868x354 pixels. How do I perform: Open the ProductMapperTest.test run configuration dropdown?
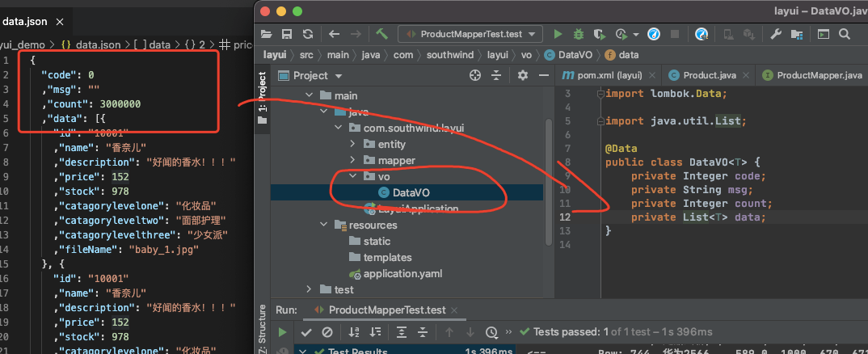[x=470, y=34]
